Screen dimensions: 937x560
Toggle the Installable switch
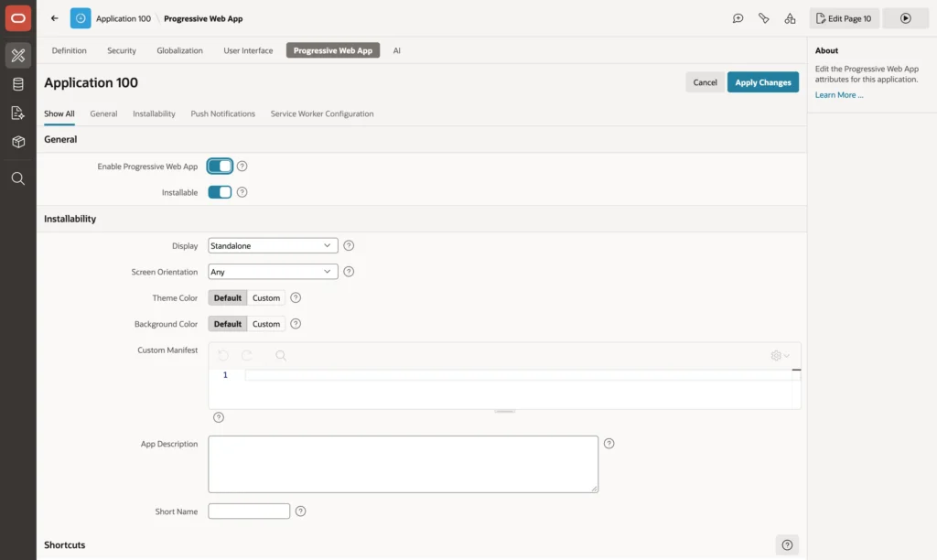coord(220,192)
